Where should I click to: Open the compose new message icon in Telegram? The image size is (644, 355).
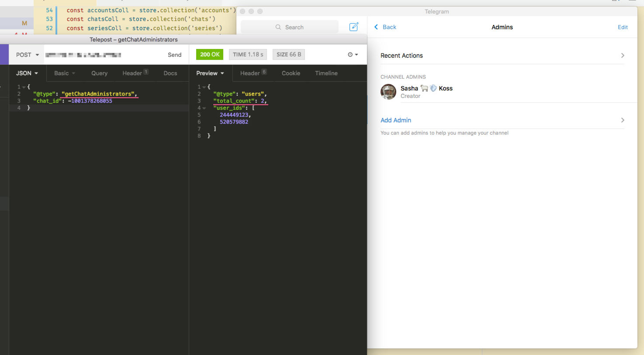354,27
